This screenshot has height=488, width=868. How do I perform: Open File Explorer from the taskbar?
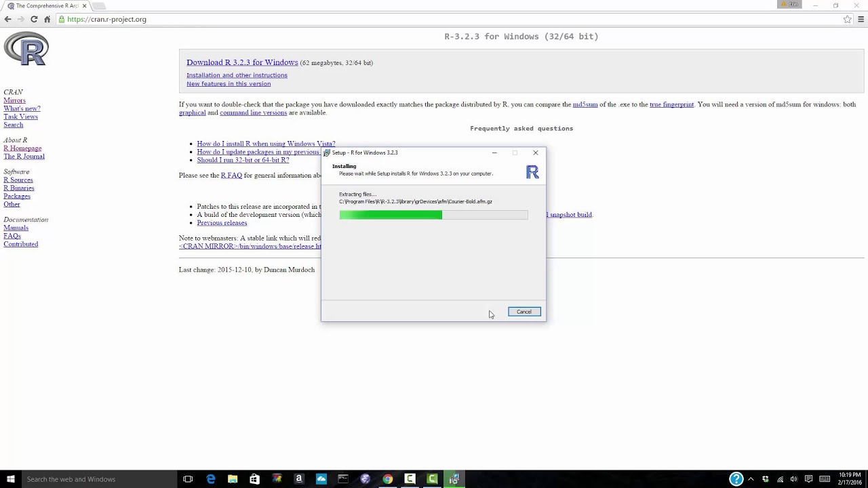click(x=233, y=479)
